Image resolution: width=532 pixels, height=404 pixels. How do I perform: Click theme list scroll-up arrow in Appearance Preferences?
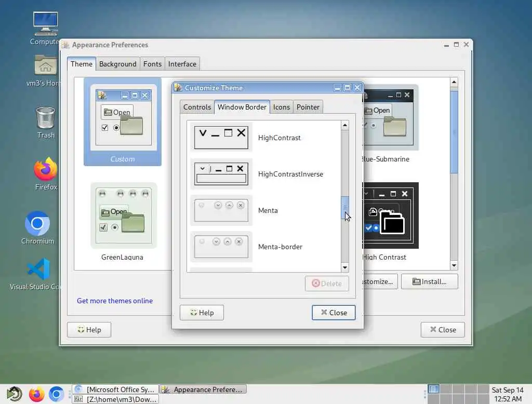pyautogui.click(x=454, y=82)
